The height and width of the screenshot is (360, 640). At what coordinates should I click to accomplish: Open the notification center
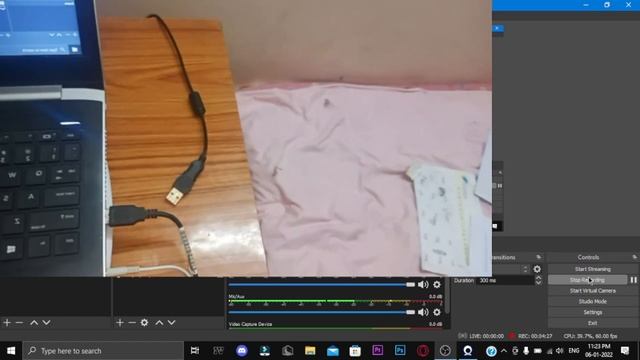coord(625,351)
